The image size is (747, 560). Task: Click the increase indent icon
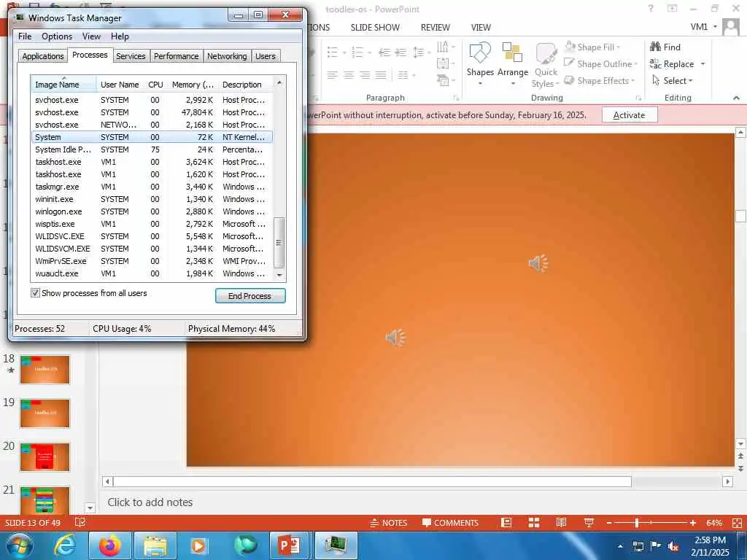(400, 52)
